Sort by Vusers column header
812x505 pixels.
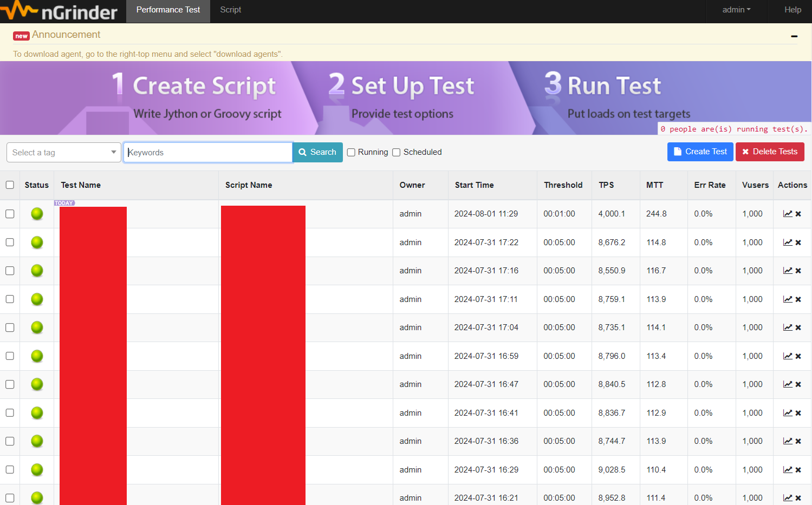click(x=755, y=185)
